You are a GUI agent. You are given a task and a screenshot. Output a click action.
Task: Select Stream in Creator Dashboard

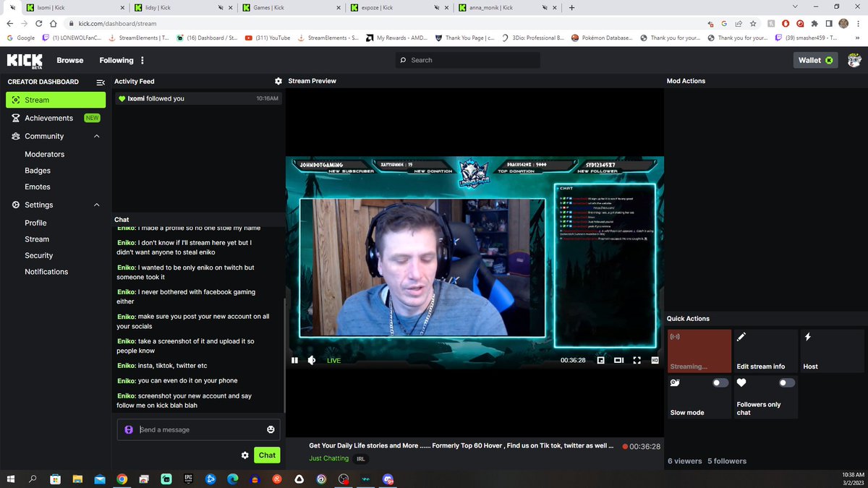pos(56,100)
